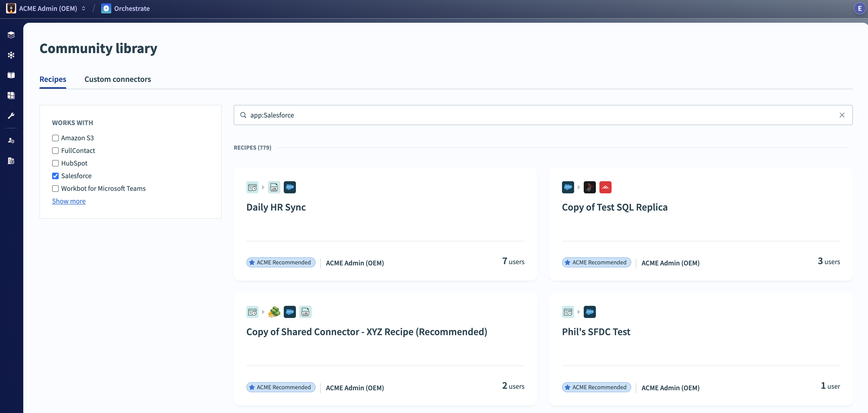The width and height of the screenshot is (868, 413).
Task: Open the Copy of Test SQL Replica recipe
Action: point(615,207)
